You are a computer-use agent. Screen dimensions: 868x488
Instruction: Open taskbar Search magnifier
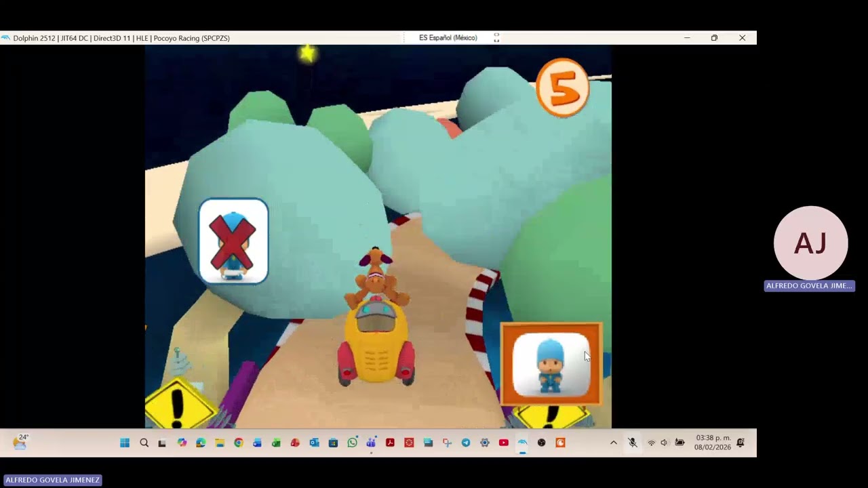point(144,443)
